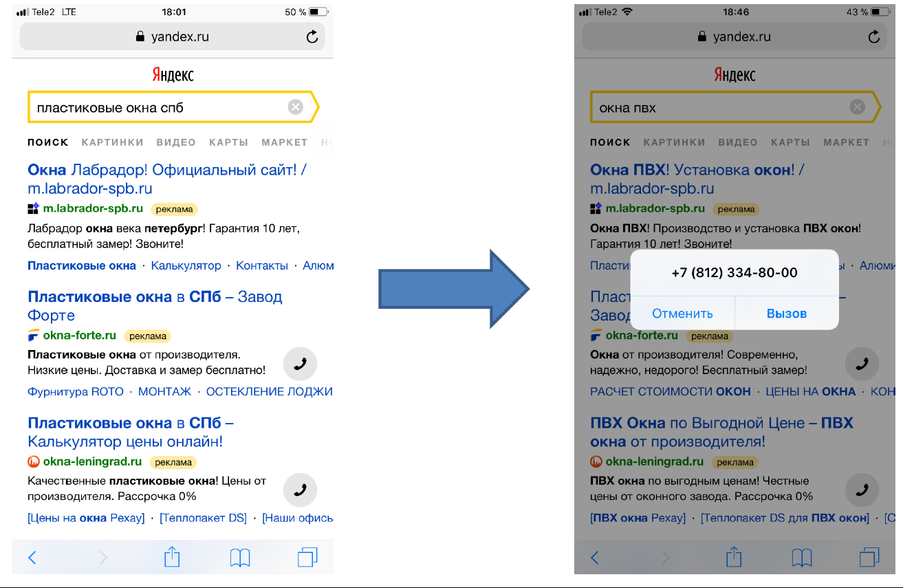Tap the reload icon in the left phone's address bar
Image resolution: width=903 pixels, height=588 pixels.
(312, 37)
